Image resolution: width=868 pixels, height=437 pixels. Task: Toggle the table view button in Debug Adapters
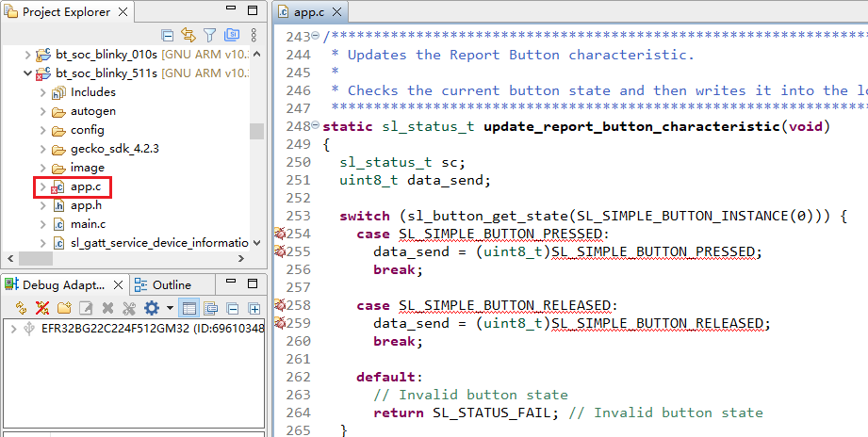click(189, 308)
